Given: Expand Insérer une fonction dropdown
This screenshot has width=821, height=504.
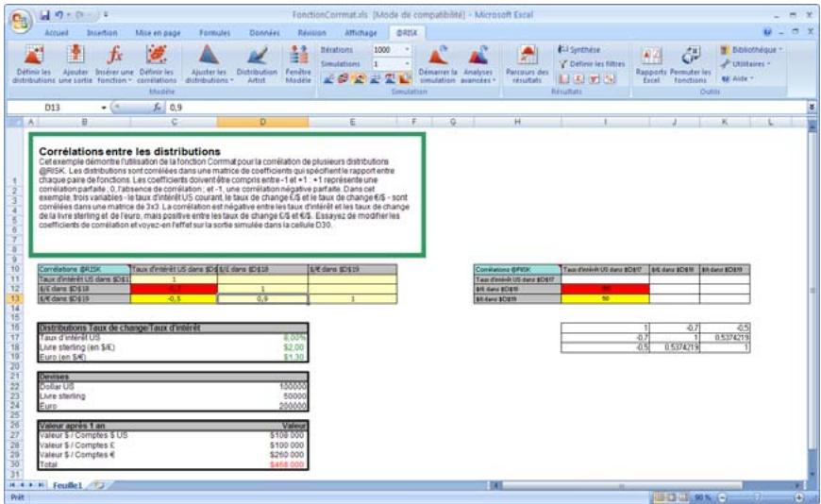Looking at the screenshot, I should [x=115, y=79].
